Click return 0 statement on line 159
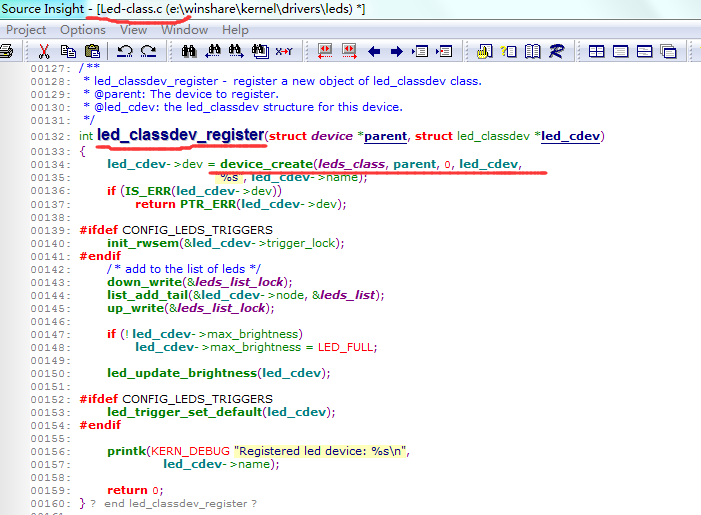701x515 pixels. click(133, 490)
